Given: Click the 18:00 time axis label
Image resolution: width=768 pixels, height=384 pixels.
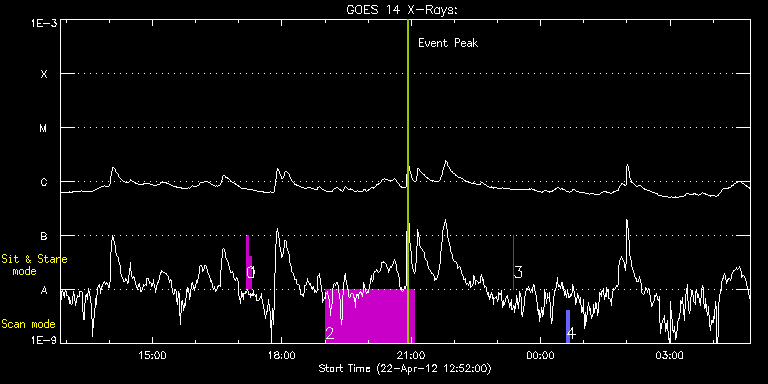Looking at the screenshot, I should coord(282,354).
